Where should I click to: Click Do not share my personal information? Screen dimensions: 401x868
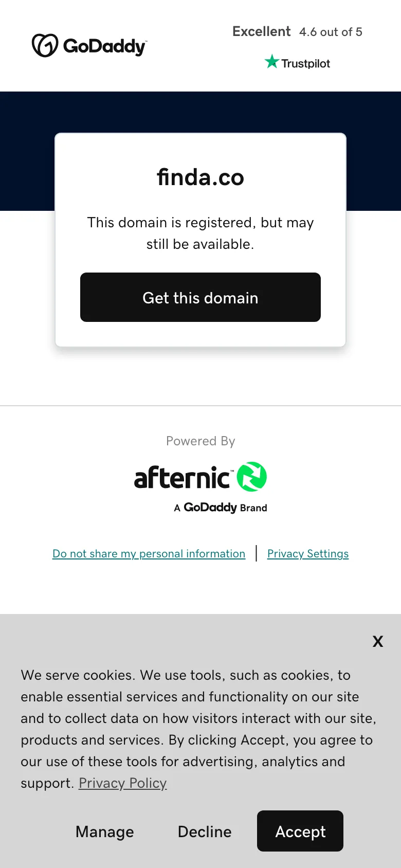point(149,554)
